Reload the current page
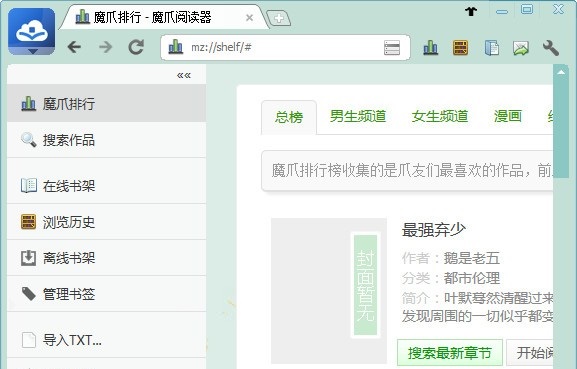 coord(136,47)
